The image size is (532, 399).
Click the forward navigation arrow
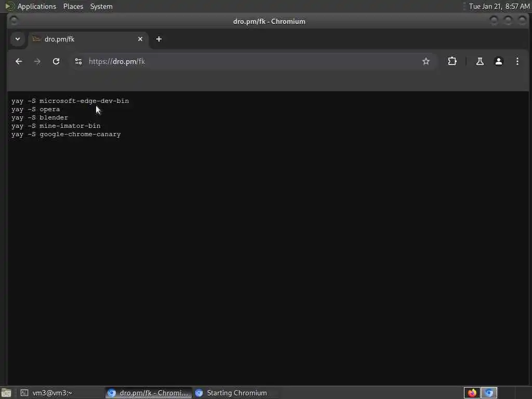pyautogui.click(x=37, y=61)
